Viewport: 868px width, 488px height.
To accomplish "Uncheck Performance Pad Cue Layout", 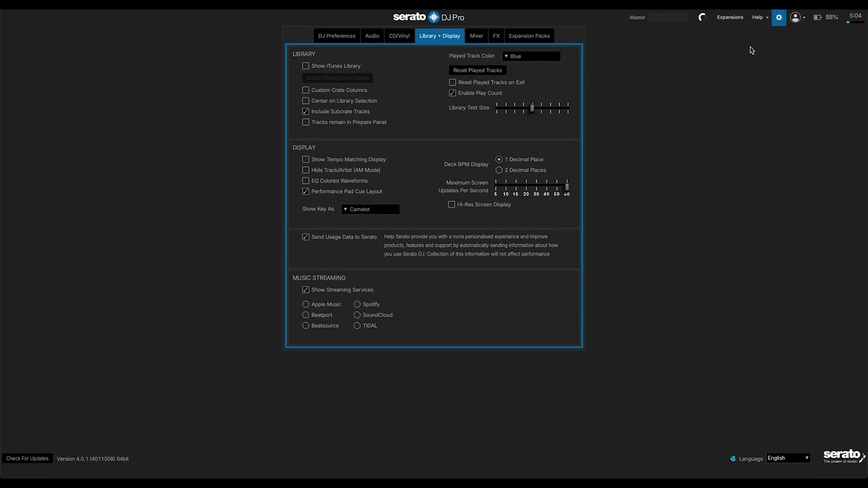I will [x=306, y=191].
